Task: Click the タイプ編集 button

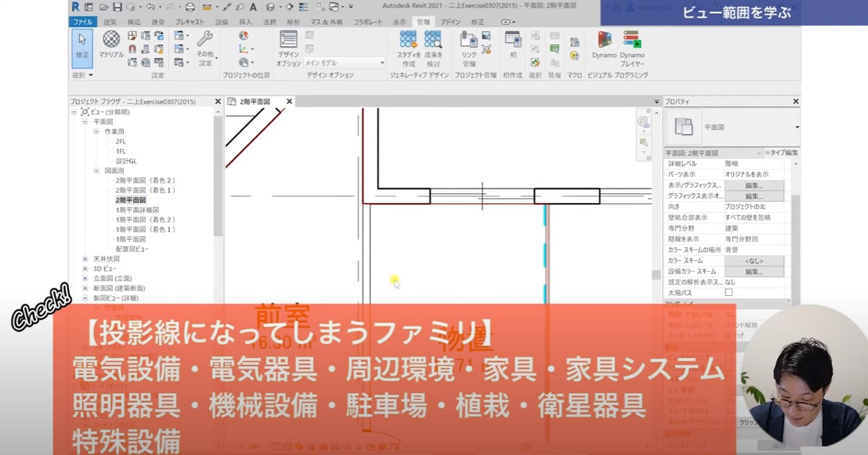Action: tap(781, 153)
